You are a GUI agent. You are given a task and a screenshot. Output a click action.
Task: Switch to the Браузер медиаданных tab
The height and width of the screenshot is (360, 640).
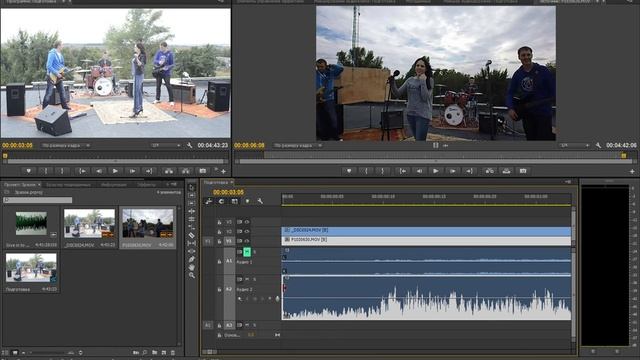(68, 185)
